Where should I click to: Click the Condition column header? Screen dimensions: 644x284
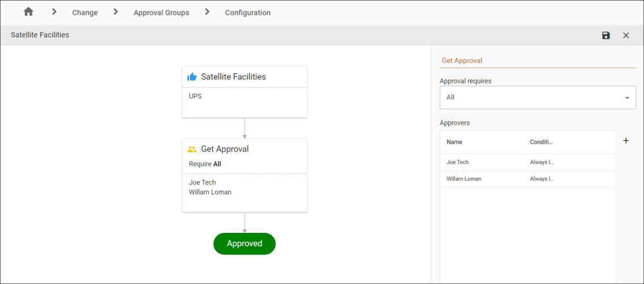pyautogui.click(x=541, y=142)
